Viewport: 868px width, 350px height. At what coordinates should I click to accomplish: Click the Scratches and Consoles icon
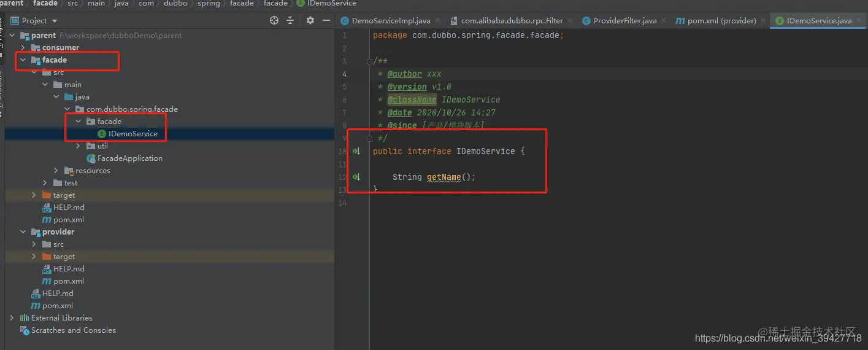(25, 330)
